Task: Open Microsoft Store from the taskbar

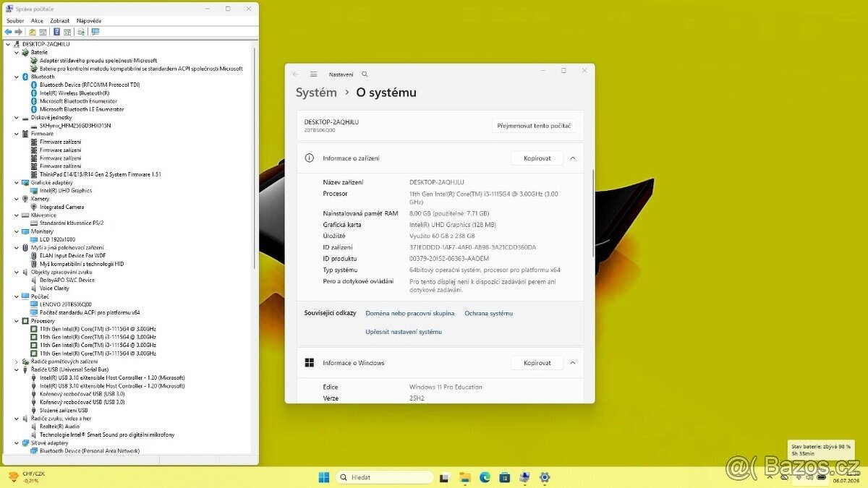Action: (505, 477)
